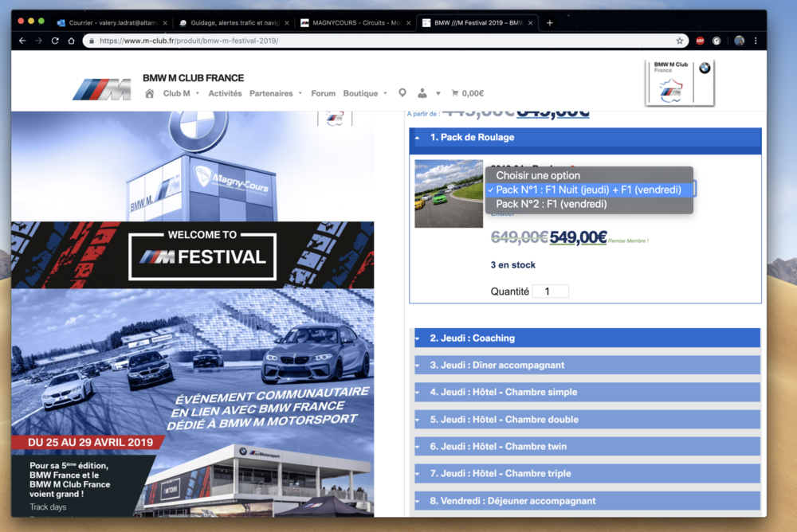This screenshot has width=797, height=532.
Task: Open the Club M menu
Action: coord(181,93)
